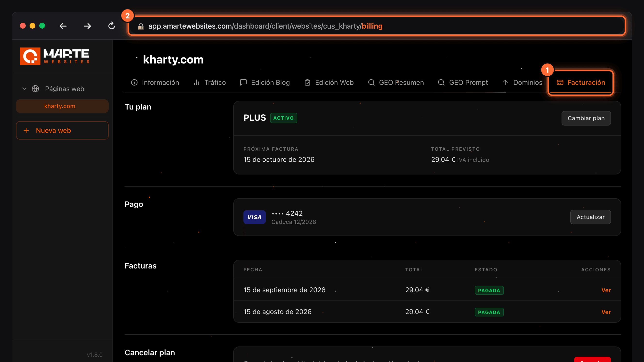Click the FECHA column header
The width and height of the screenshot is (644, 362).
click(253, 270)
